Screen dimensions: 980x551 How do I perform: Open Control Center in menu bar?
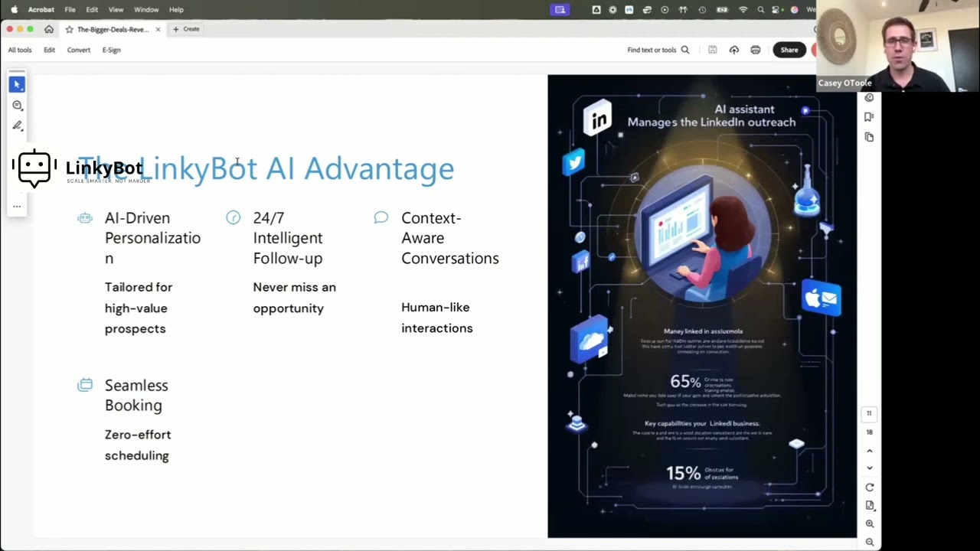click(776, 10)
